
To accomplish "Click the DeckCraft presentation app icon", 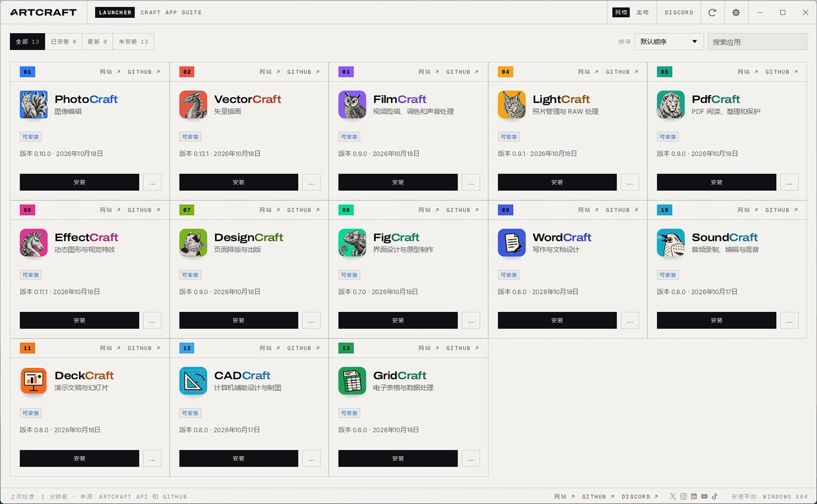I will (34, 381).
